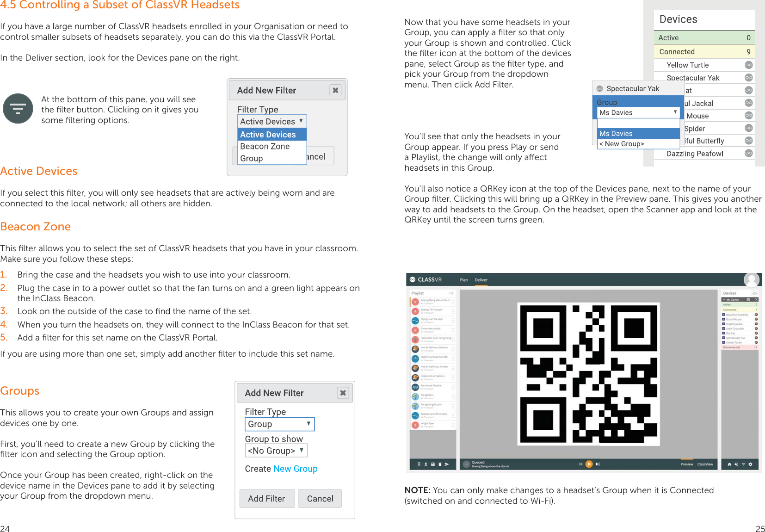The width and height of the screenshot is (765, 532).
Task: Click the first playlist toolbar icon
Action: click(419, 464)
